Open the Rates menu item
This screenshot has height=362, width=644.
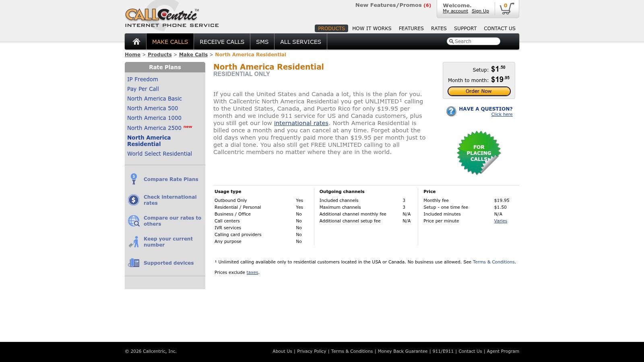click(x=439, y=29)
